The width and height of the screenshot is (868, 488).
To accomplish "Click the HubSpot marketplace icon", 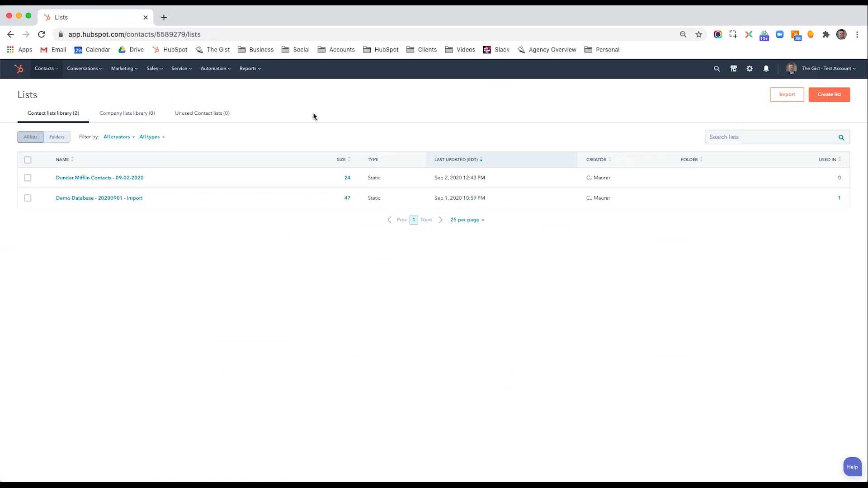I will tap(733, 68).
